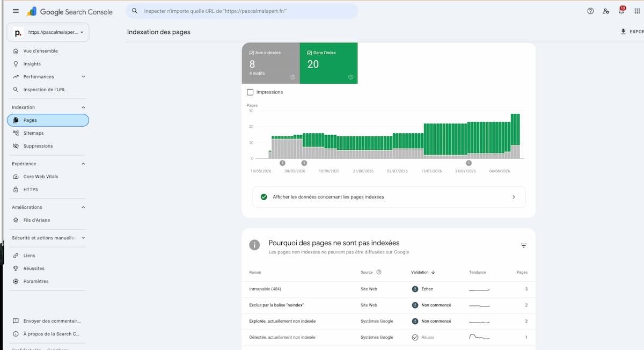Open the indexed pages data chevron
The width and height of the screenshot is (644, 350).
tap(514, 197)
